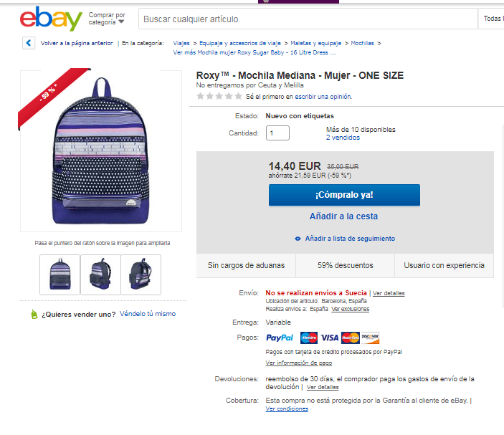Open the Todas categories dropdown in search bar
The height and width of the screenshot is (435, 504).
click(x=491, y=19)
